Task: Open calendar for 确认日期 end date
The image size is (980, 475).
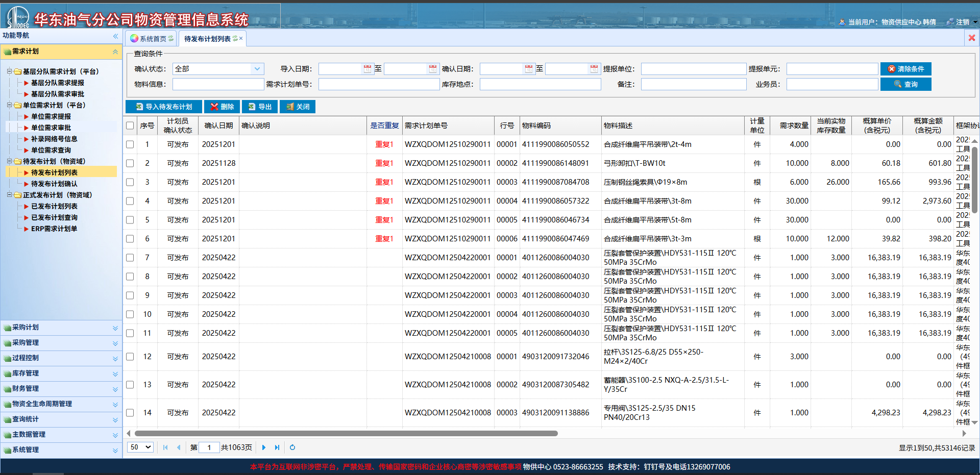Action: [x=594, y=69]
